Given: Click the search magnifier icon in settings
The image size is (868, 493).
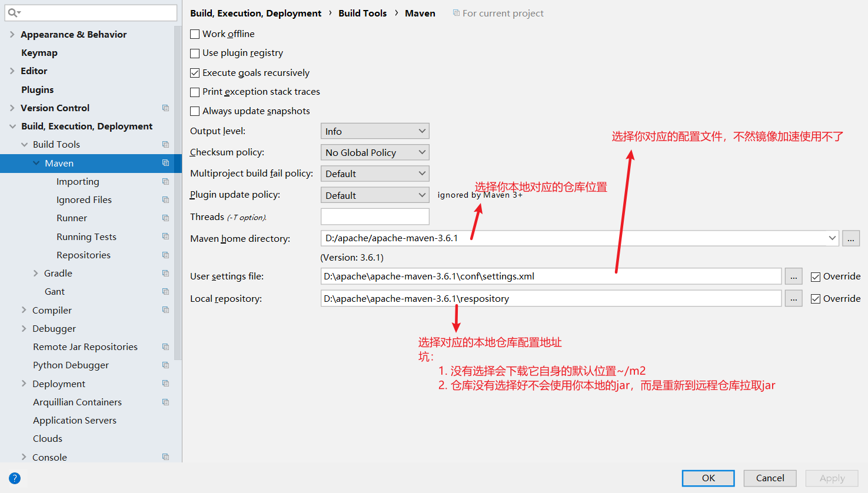Looking at the screenshot, I should pos(14,13).
